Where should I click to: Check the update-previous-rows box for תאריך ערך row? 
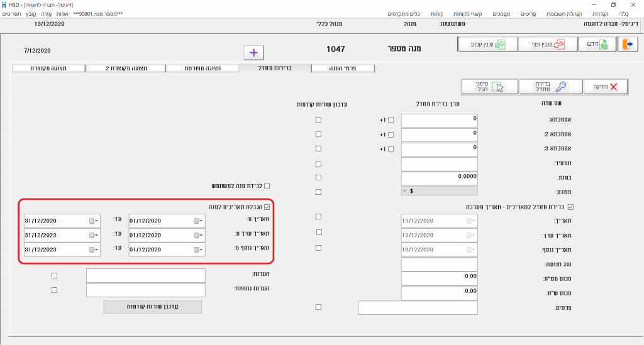(319, 232)
